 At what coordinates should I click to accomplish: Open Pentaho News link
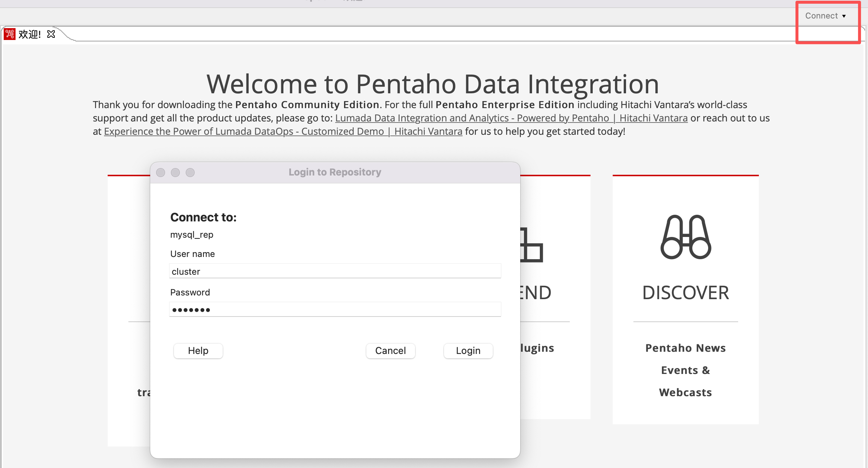(686, 348)
